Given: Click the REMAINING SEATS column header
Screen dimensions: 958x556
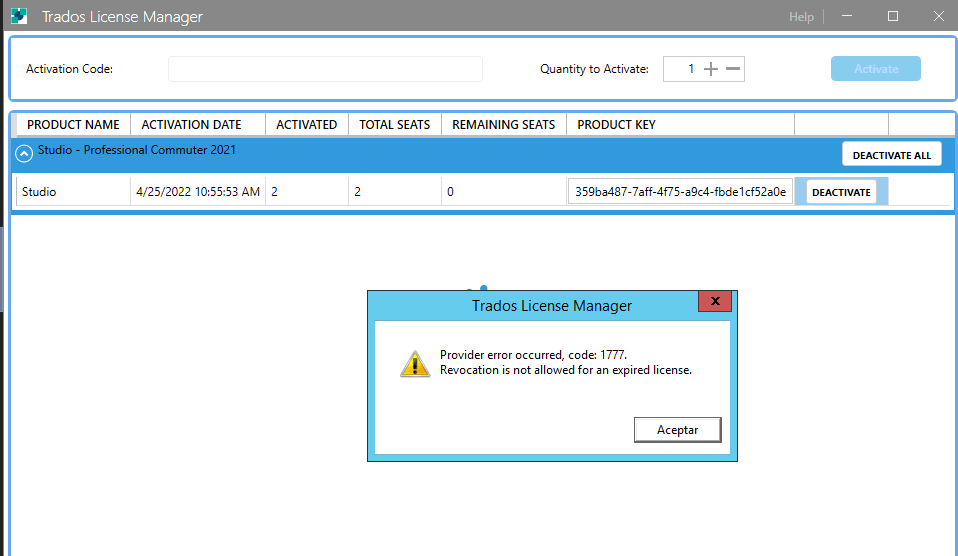Looking at the screenshot, I should 503,125.
